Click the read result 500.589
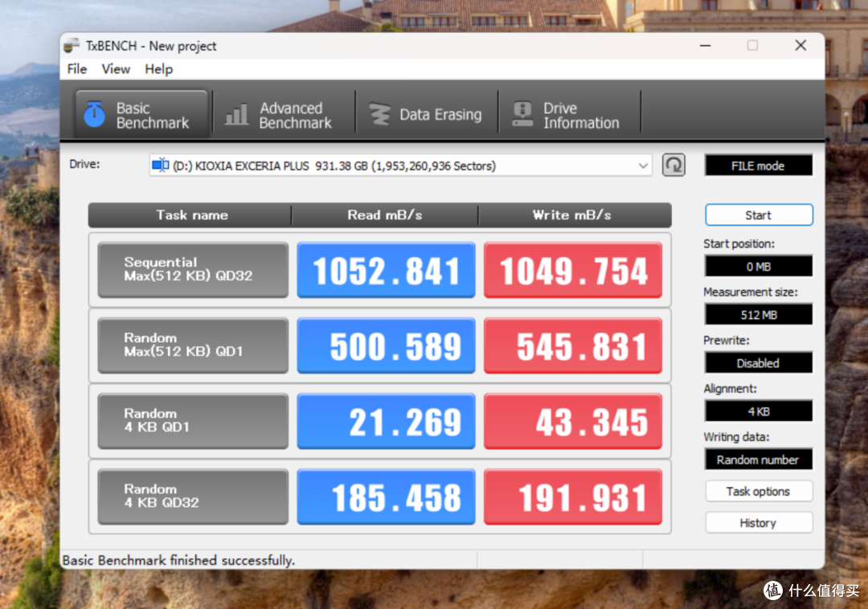The height and width of the screenshot is (609, 868). pos(386,345)
